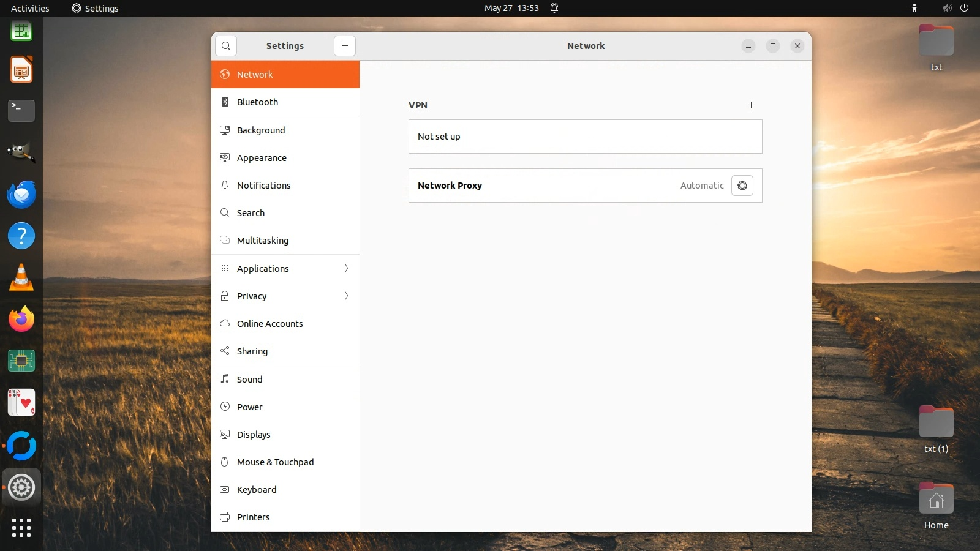The height and width of the screenshot is (551, 980).
Task: Open the clock and calendar panel
Action: 511,8
